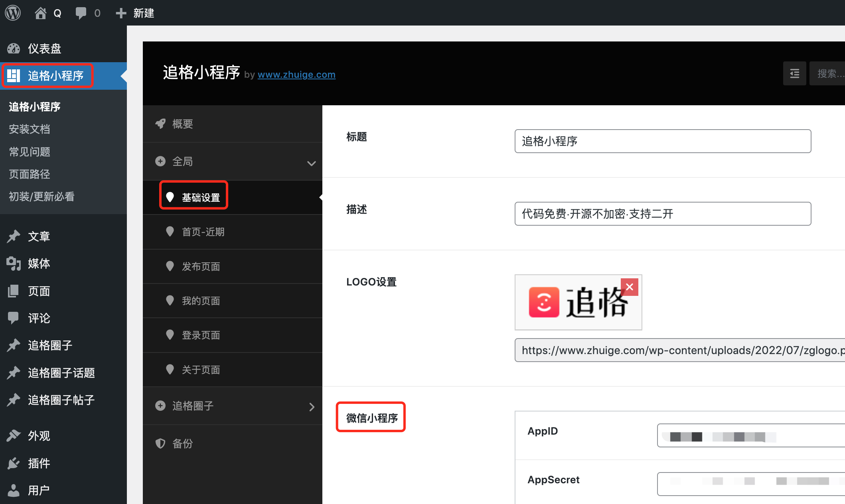Viewport: 845px width, 504px height.
Task: Click the marker icon beside 发布页面
Action: 170,266
